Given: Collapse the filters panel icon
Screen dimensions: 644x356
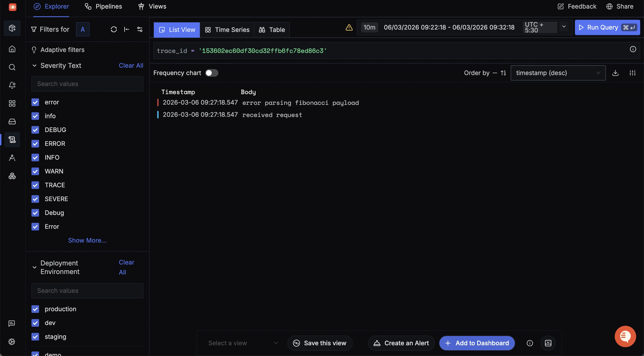Looking at the screenshot, I should (127, 29).
